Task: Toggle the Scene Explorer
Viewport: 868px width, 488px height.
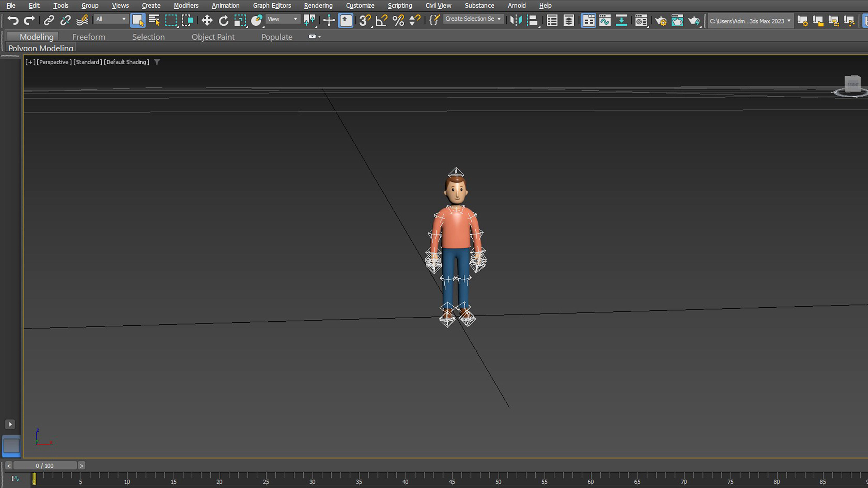Action: tap(552, 21)
